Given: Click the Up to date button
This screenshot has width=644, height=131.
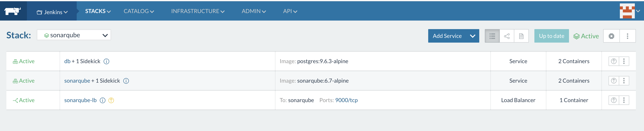Looking at the screenshot, I should pos(551,36).
